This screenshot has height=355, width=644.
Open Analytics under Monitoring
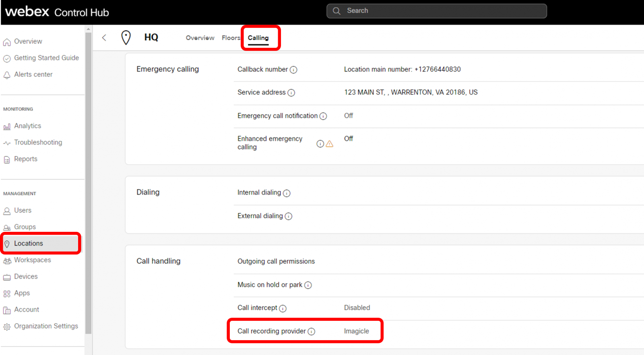[x=27, y=126]
